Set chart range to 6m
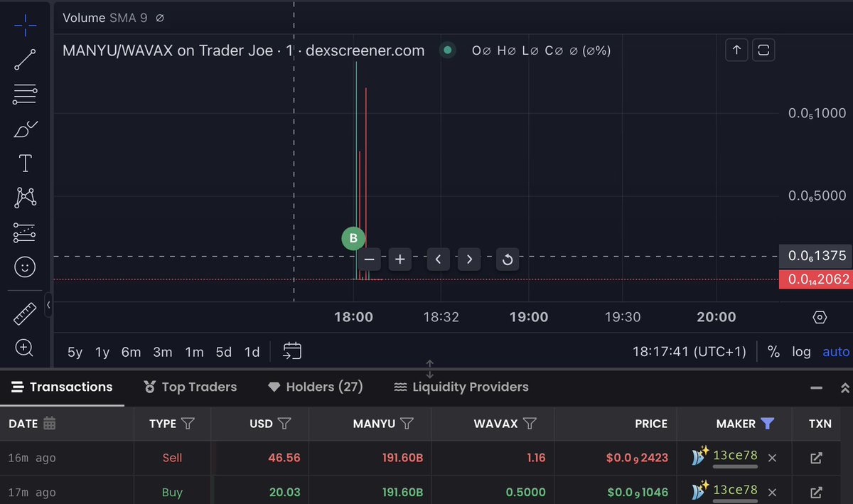The image size is (853, 504). [131, 352]
